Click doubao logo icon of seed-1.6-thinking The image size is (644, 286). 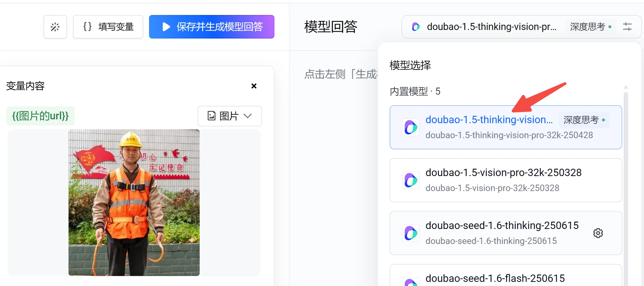click(411, 233)
